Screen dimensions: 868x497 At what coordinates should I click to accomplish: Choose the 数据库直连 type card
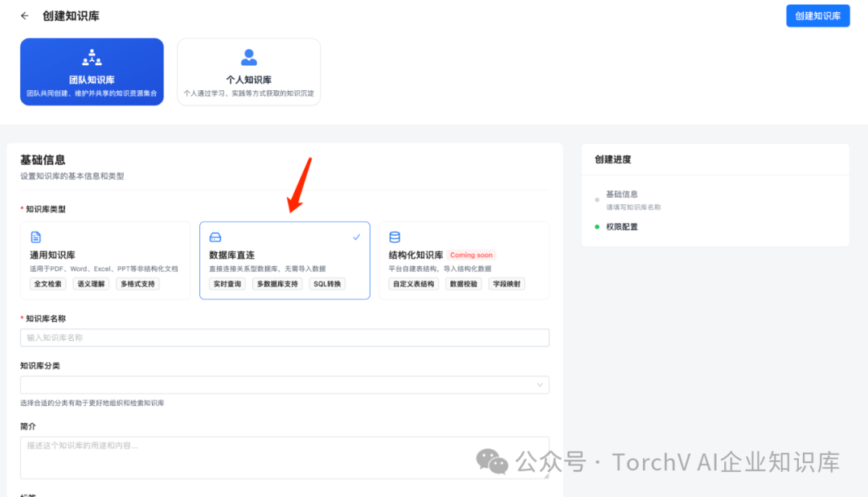[x=285, y=261]
